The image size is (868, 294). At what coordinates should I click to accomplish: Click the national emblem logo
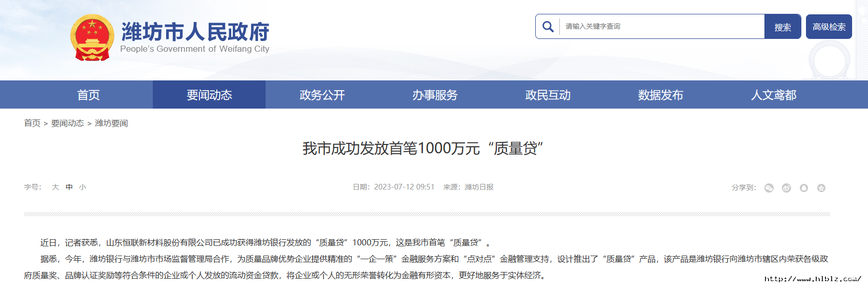point(92,38)
